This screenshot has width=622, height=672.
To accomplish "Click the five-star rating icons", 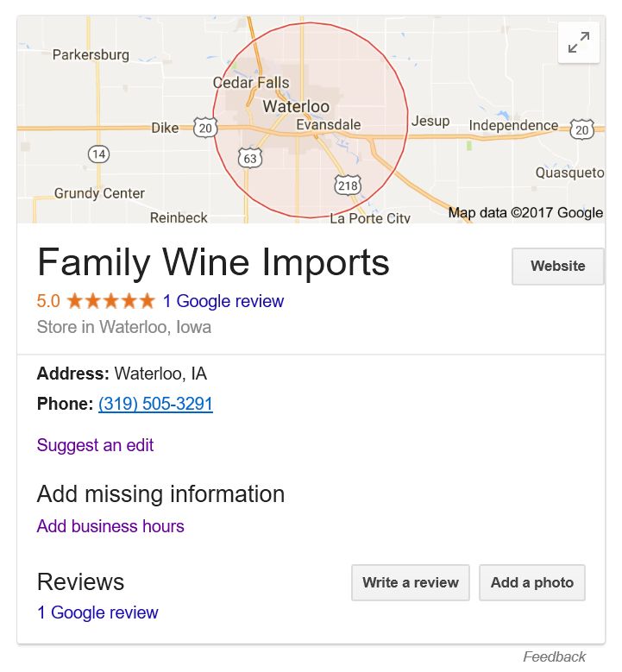I will pyautogui.click(x=111, y=301).
